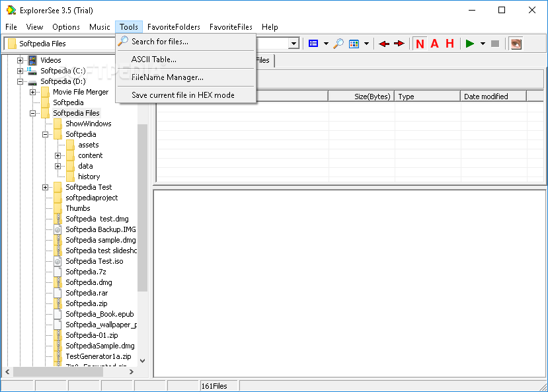The image size is (548, 392).
Task: Expand the Softpedia (C:) drive node
Action: point(20,71)
